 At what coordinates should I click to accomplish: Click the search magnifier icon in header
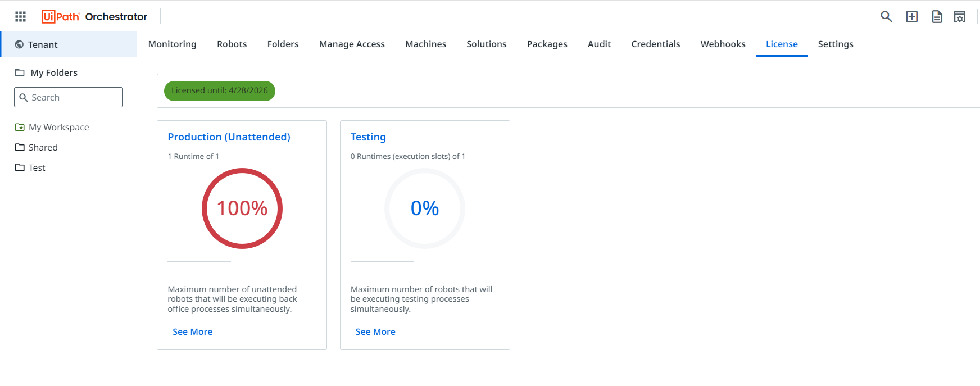point(886,17)
